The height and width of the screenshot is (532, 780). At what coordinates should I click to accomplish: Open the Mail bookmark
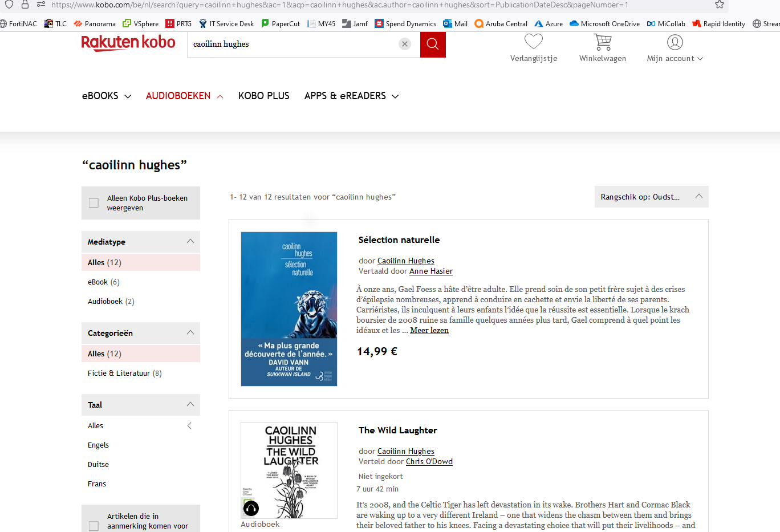(455, 23)
